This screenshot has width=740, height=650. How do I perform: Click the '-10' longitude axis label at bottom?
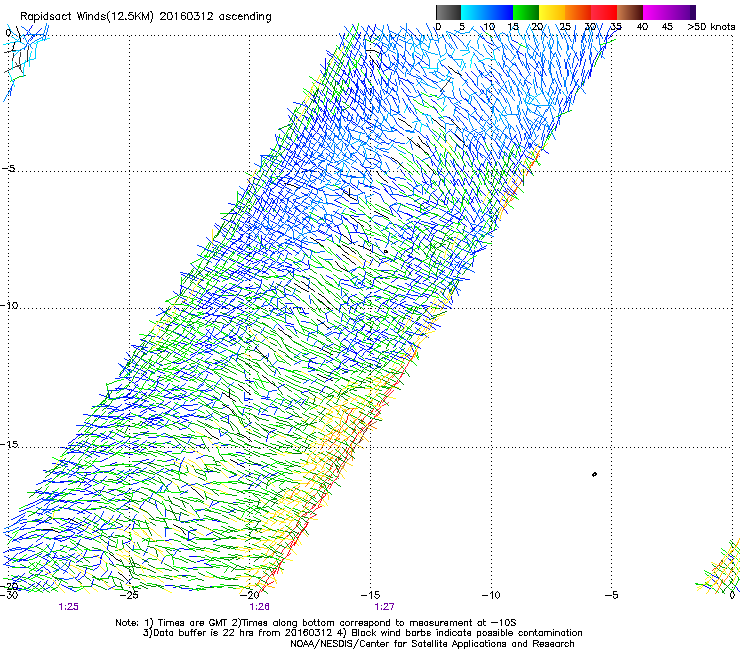[x=491, y=595]
